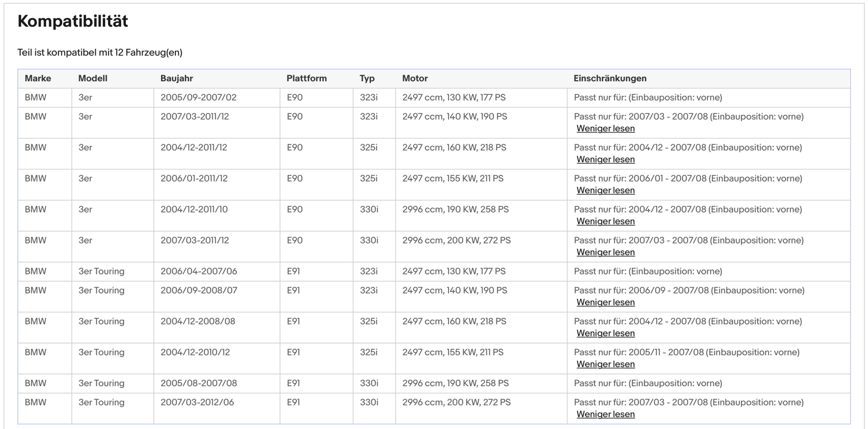Click the text 'Teil ist kompatibel mit 12 Fahrzeug(en)'
This screenshot has width=868, height=429.
100,53
